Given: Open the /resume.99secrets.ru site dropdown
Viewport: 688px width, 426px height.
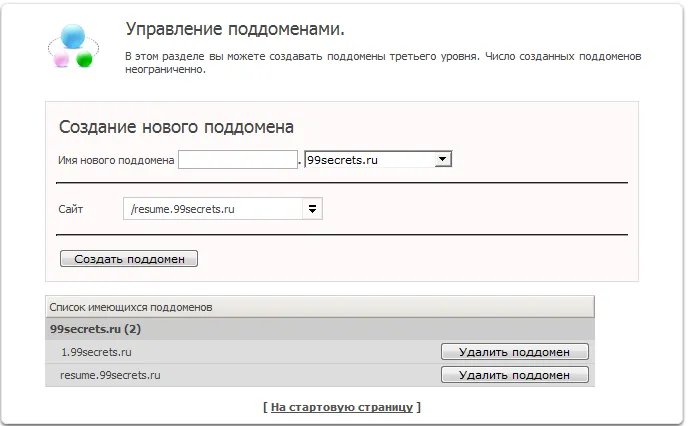Looking at the screenshot, I should [223, 209].
